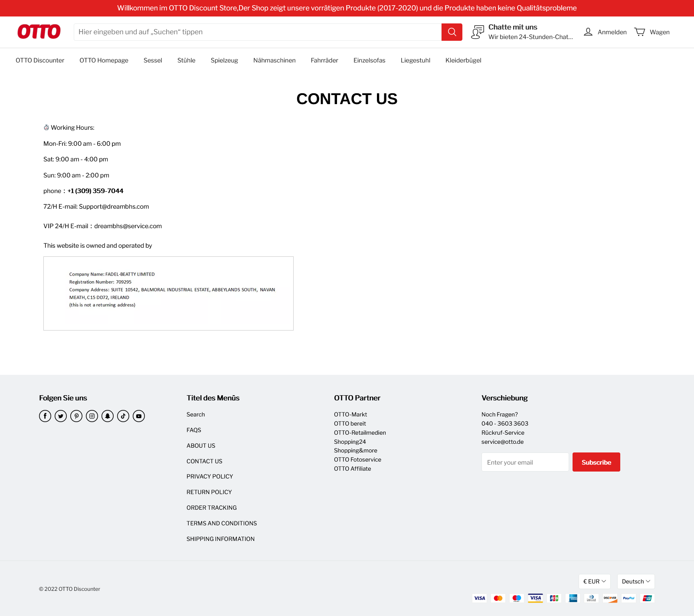Open the Snapchat social icon
Image resolution: width=694 pixels, height=616 pixels.
[x=108, y=416]
